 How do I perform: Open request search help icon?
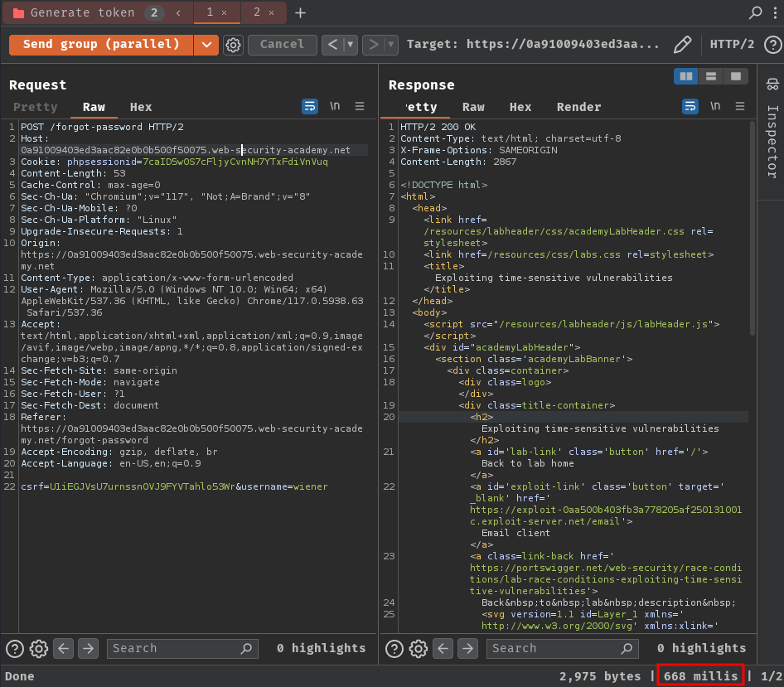tap(15, 649)
